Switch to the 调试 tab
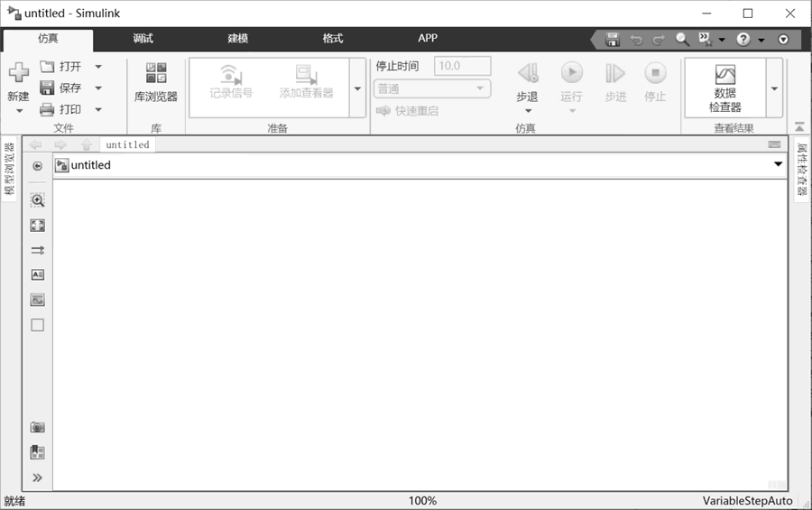The width and height of the screenshot is (812, 510). tap(143, 38)
